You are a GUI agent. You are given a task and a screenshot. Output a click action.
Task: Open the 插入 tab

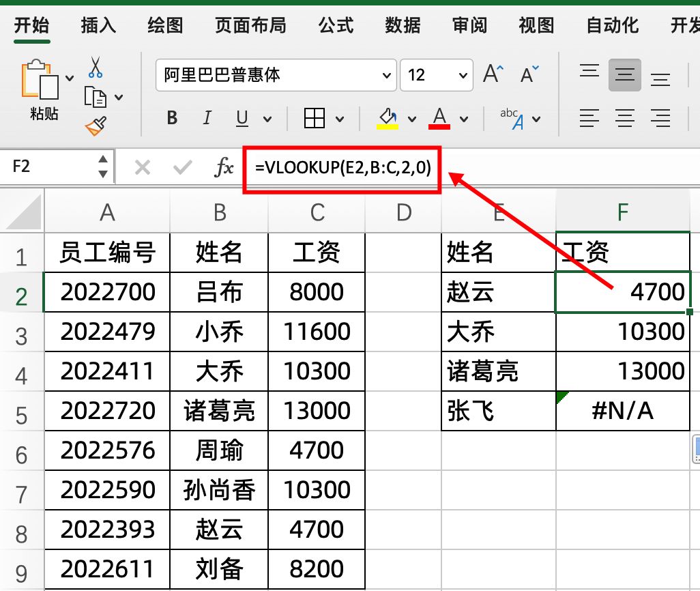coord(98,25)
